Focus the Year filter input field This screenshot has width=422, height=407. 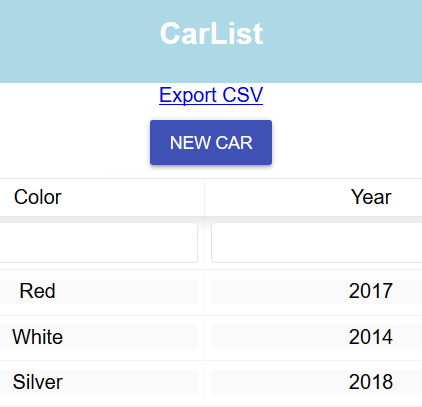tap(317, 243)
